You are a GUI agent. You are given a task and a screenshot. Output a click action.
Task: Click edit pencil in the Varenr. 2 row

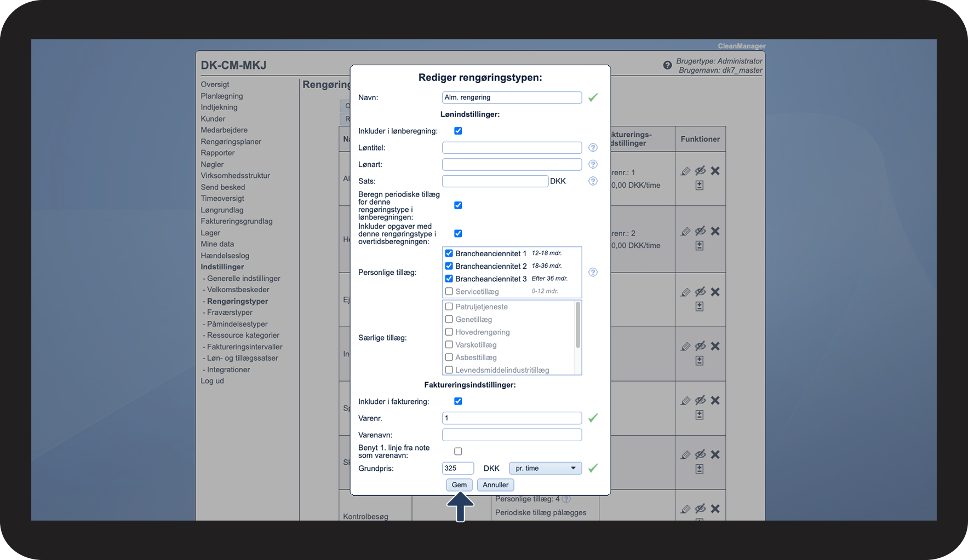pyautogui.click(x=685, y=231)
